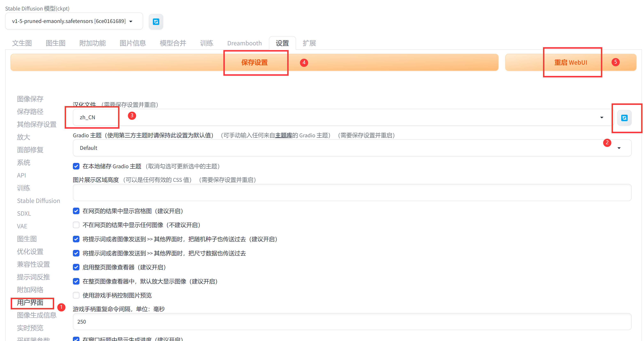Uncheck storing Gradio theme locally

[x=76, y=166]
